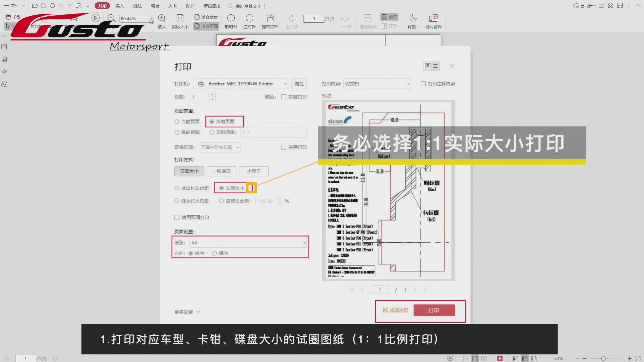The width and height of the screenshot is (644, 362).
Task: Enable the 使用双面打印 checkbox
Action: pos(177,218)
